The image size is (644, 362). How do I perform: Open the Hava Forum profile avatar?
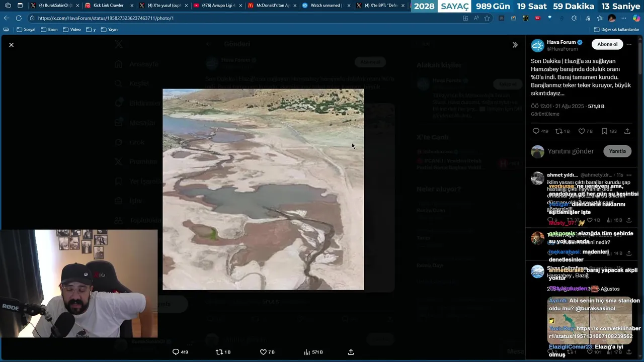pos(537,45)
